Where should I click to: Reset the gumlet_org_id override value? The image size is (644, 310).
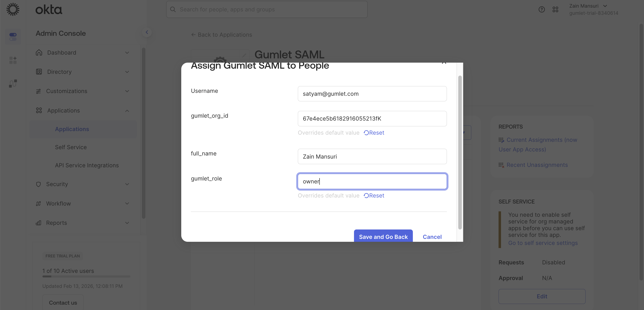374,133
